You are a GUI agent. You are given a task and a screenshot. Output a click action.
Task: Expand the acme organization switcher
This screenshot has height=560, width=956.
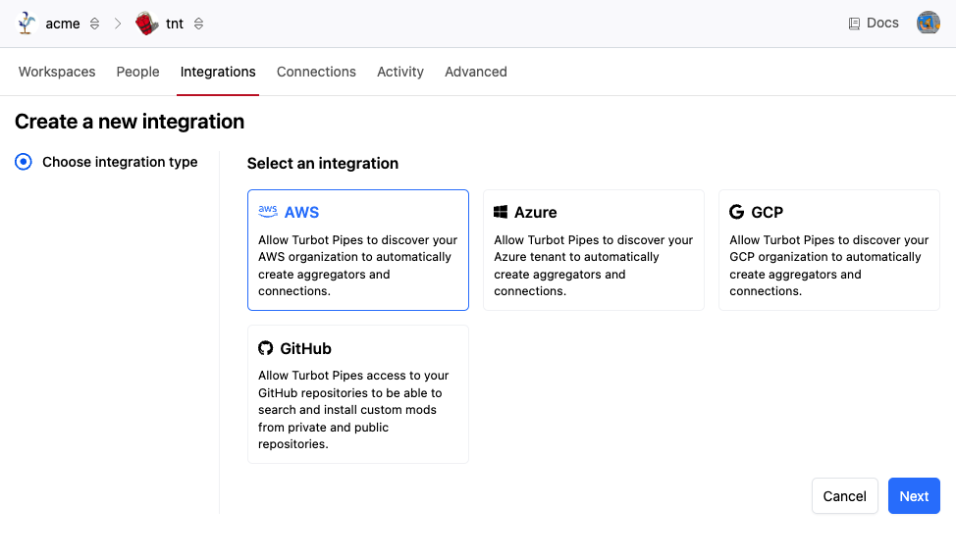tap(95, 24)
